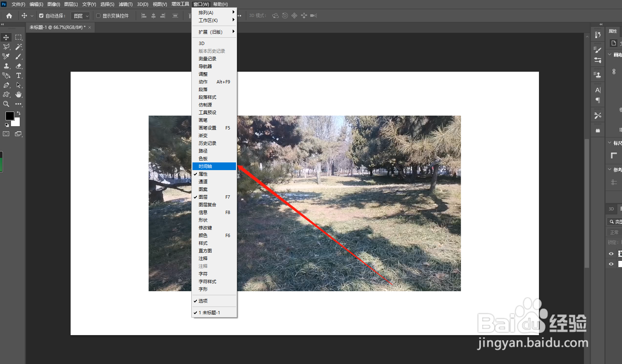
Task: Select the Clone Stamp tool
Action: (6, 66)
